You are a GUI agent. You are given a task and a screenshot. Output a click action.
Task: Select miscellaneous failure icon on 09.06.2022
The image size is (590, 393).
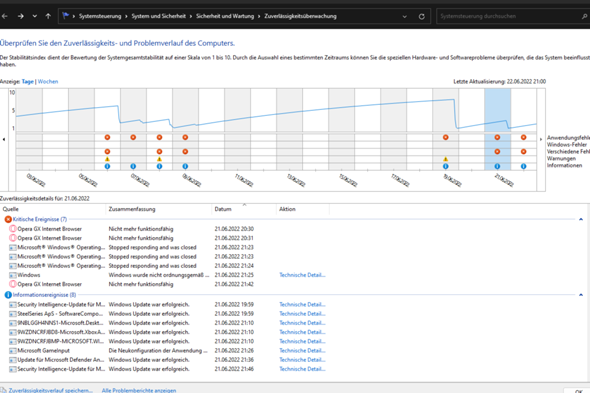tap(185, 151)
